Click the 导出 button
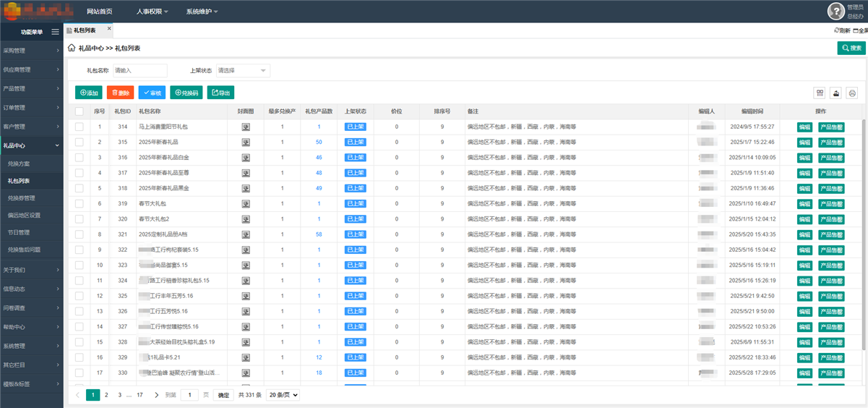The image size is (868, 408). (220, 93)
